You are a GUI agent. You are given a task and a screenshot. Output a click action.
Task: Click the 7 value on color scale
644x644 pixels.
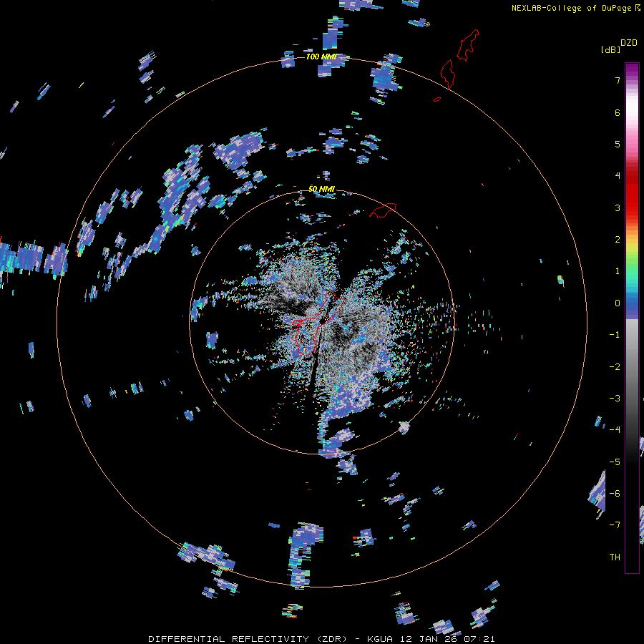618,80
